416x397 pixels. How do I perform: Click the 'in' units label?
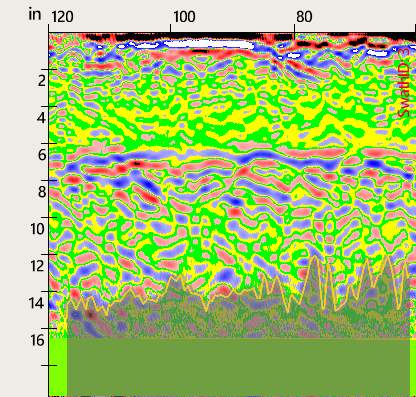(35, 14)
